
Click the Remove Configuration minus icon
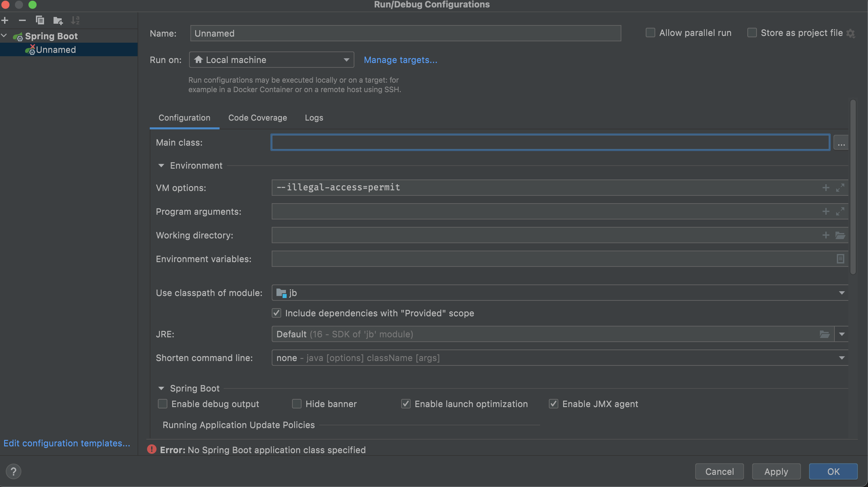pos(22,20)
